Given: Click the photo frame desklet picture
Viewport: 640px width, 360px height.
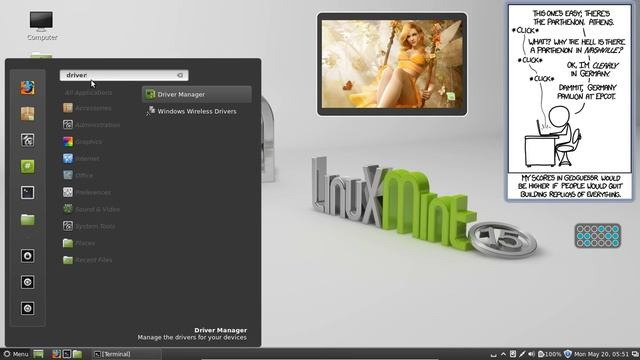Looking at the screenshot, I should click(x=392, y=64).
